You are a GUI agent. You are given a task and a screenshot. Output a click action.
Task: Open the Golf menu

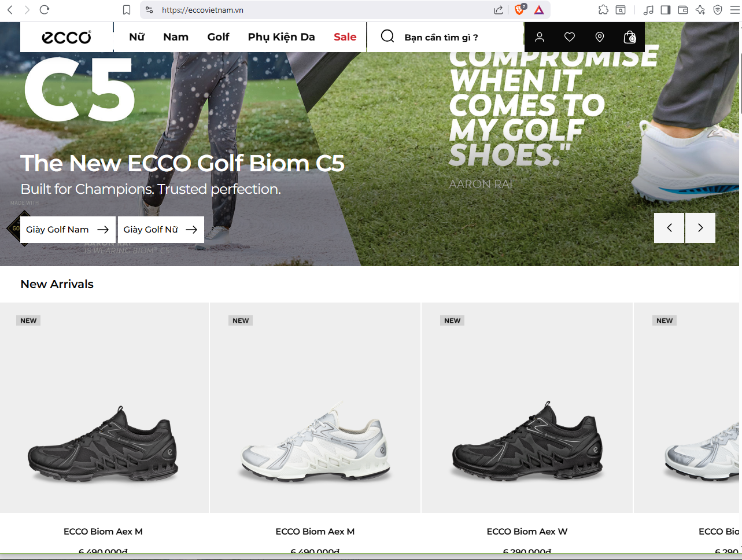(218, 37)
